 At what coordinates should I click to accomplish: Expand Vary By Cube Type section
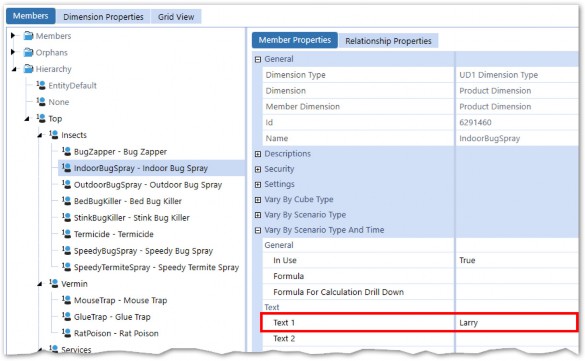pos(258,200)
